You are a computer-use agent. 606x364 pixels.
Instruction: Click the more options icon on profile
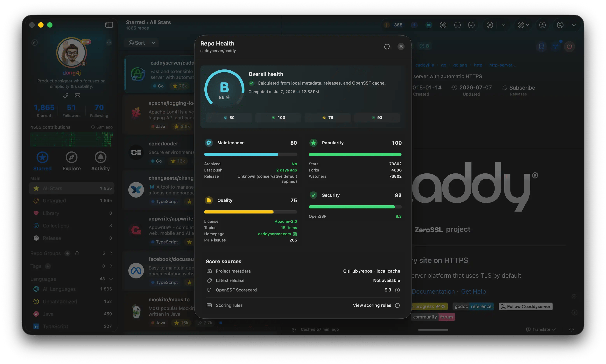(109, 42)
